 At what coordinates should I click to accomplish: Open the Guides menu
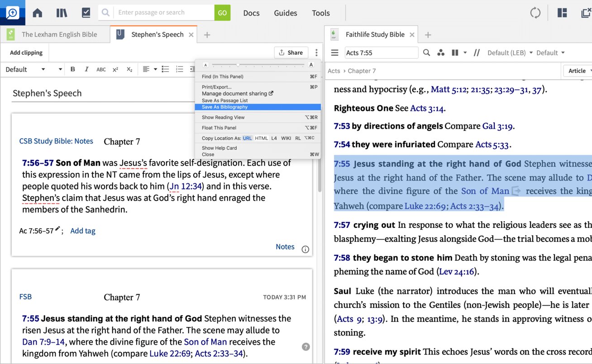pos(286,13)
